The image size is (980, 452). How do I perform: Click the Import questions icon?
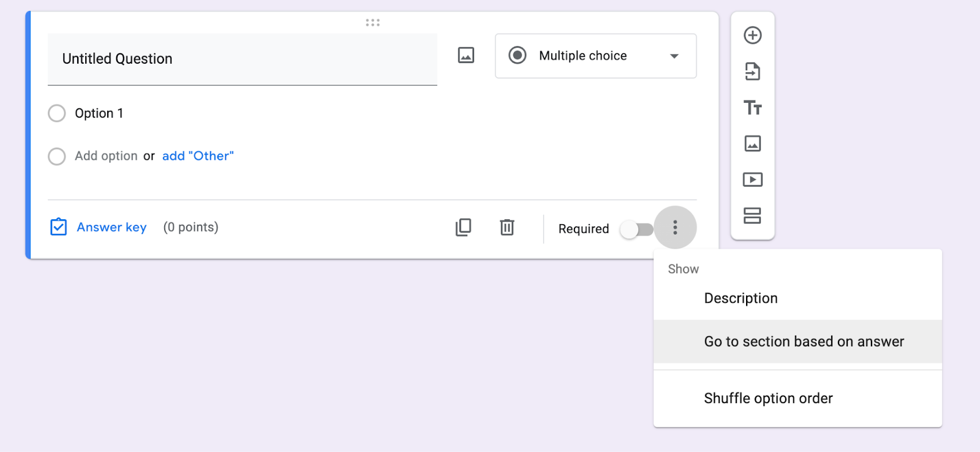[x=752, y=72]
